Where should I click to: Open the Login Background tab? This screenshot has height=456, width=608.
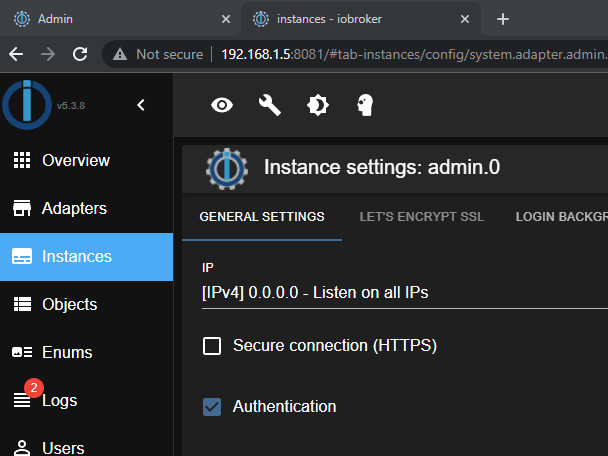click(x=560, y=217)
